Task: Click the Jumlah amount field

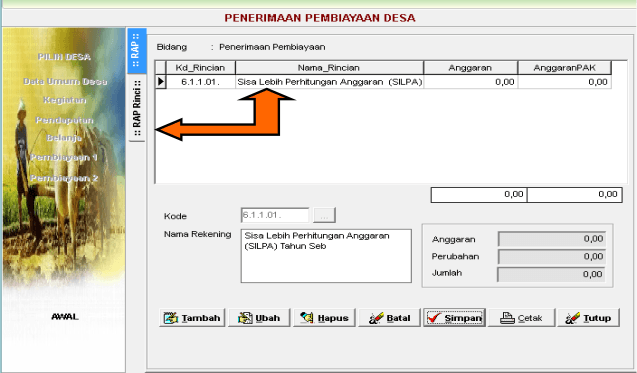Action: pos(552,274)
